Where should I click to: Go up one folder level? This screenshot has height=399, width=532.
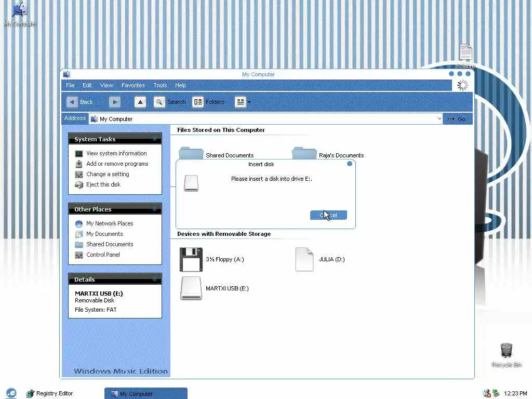tap(140, 102)
